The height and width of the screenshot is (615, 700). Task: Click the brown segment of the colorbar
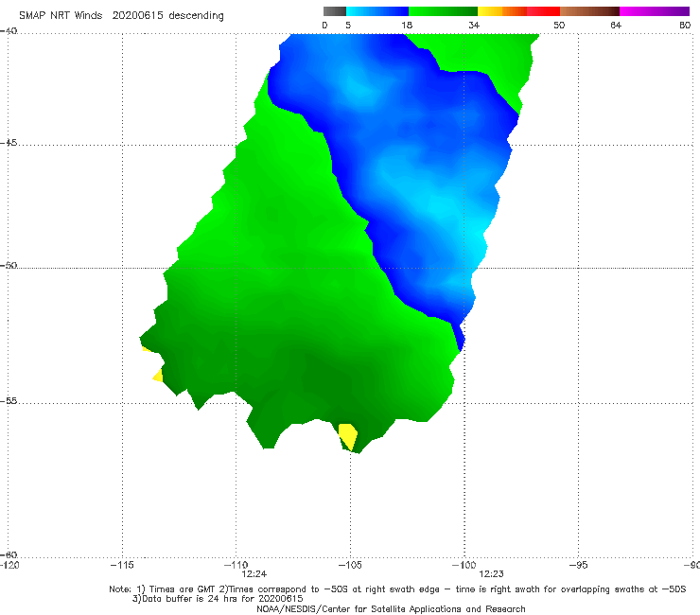(x=589, y=11)
